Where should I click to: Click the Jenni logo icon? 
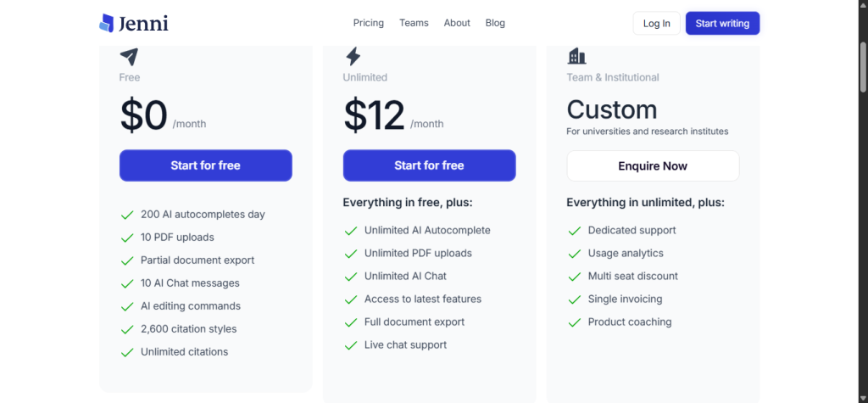click(x=106, y=23)
